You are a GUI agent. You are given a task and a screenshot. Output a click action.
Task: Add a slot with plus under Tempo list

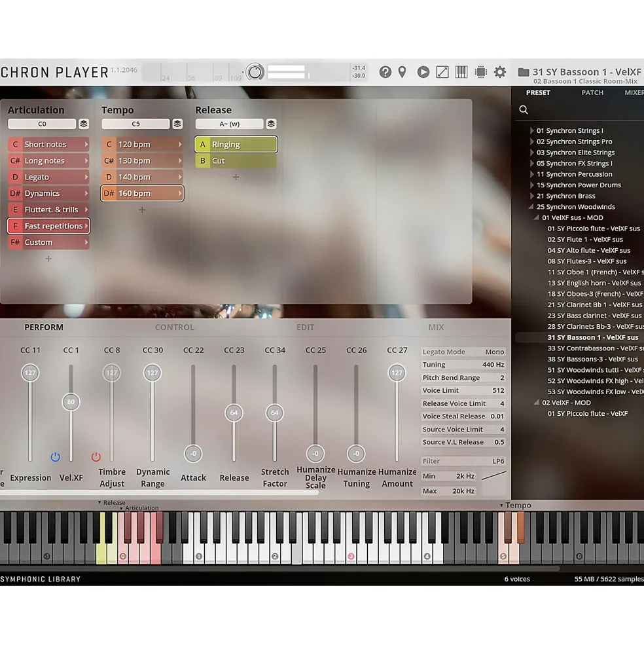click(x=142, y=210)
